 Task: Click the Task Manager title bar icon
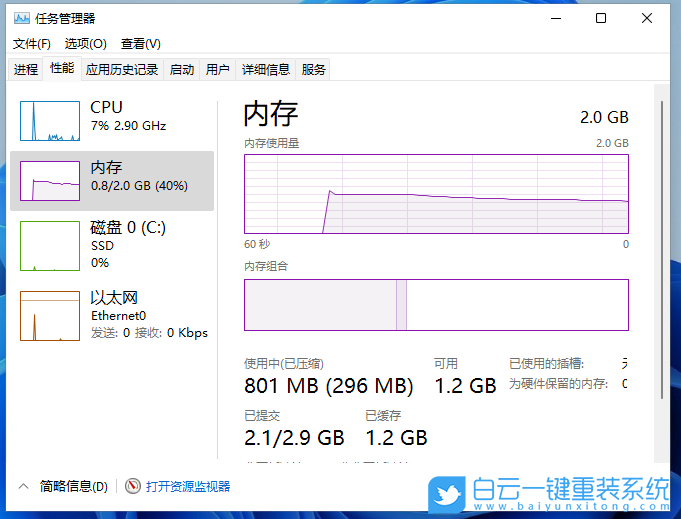point(22,18)
